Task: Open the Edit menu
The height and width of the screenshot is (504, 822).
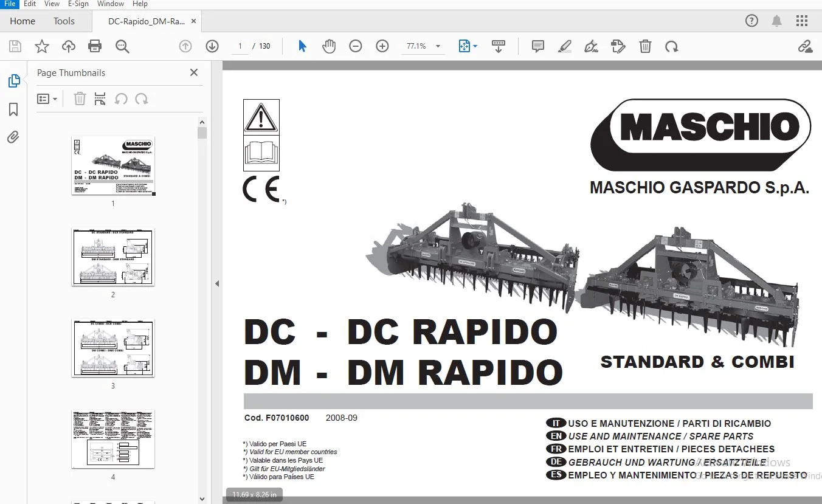Action: 30,4
